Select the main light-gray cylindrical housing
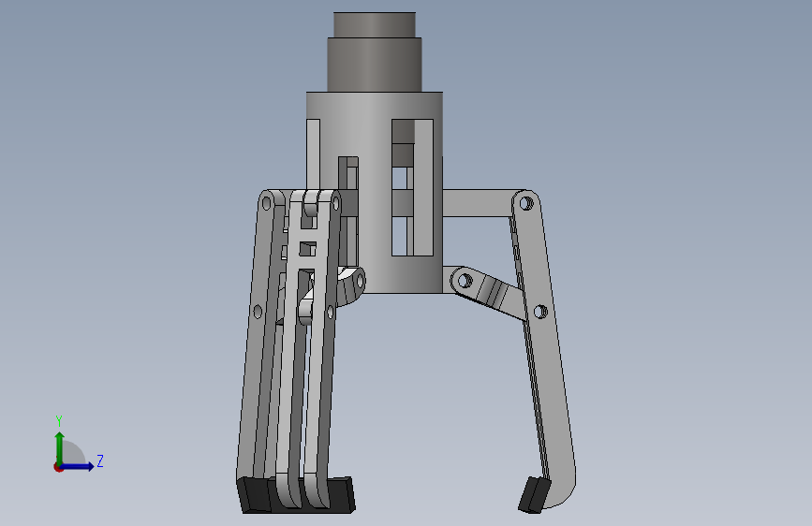The width and height of the screenshot is (812, 526). (x=375, y=193)
